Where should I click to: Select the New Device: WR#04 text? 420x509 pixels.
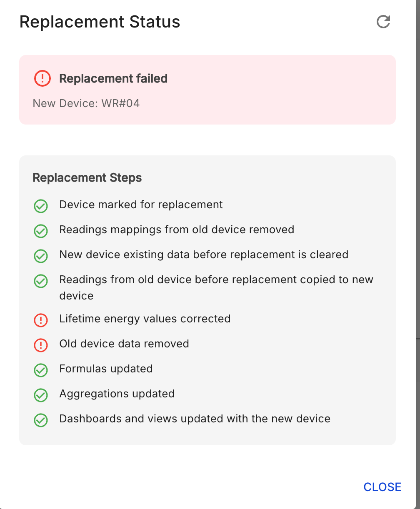86,103
